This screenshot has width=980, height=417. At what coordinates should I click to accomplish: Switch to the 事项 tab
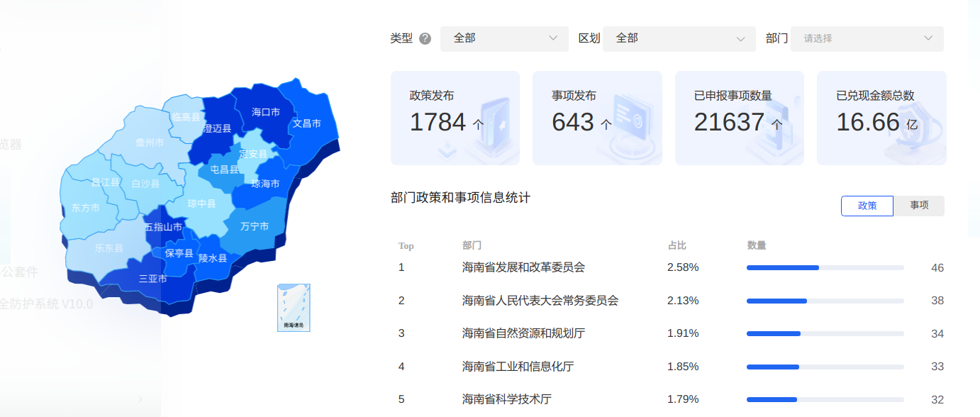coord(919,206)
